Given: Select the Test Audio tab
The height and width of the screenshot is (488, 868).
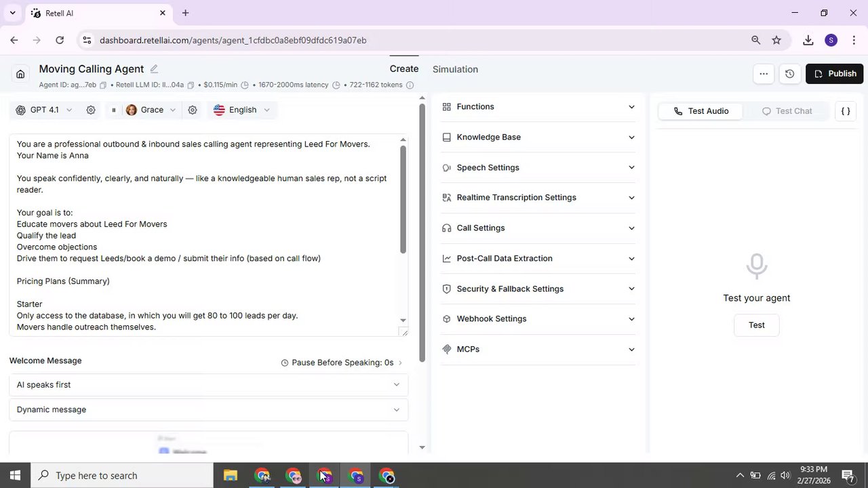Looking at the screenshot, I should 701,111.
